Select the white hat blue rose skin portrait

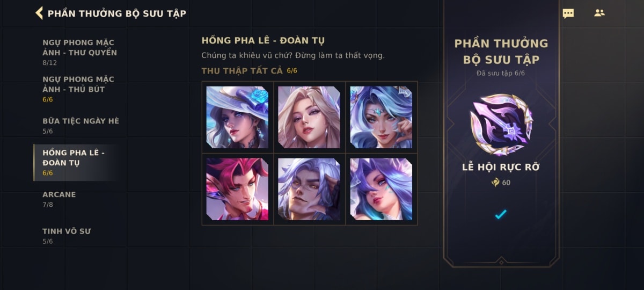click(237, 117)
